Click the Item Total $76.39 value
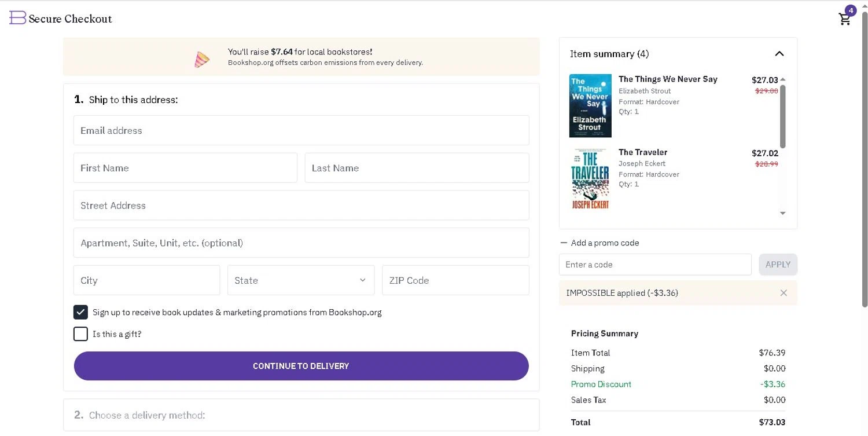868x436 pixels. pyautogui.click(x=772, y=353)
